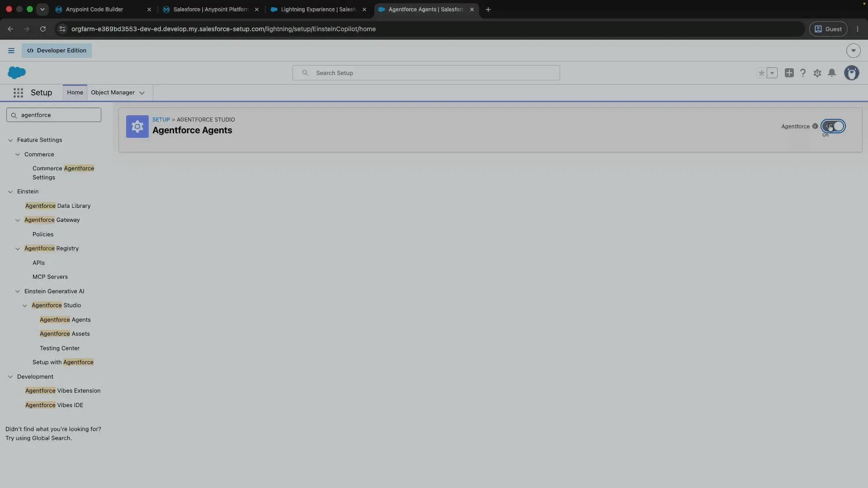Viewport: 868px width, 488px height.
Task: Open the hamburger menu beside Developer Edition
Action: (x=11, y=51)
